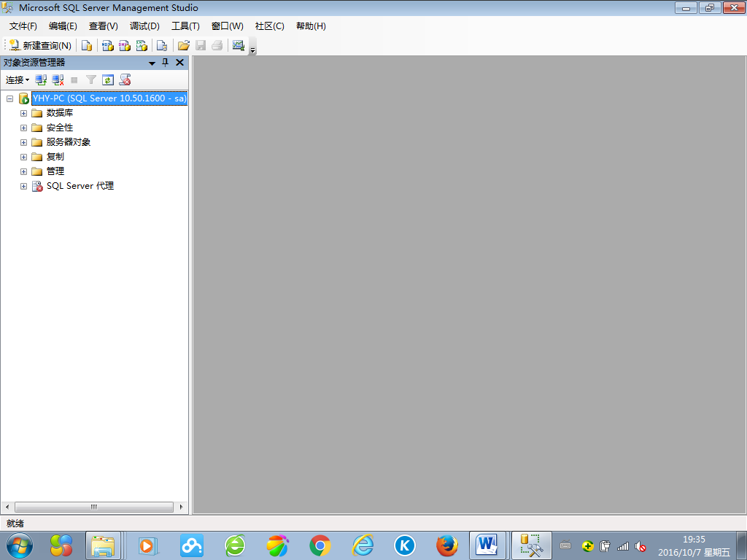This screenshot has height=560, width=747.
Task: Click the Database Engine Query icon
Action: coord(87,45)
